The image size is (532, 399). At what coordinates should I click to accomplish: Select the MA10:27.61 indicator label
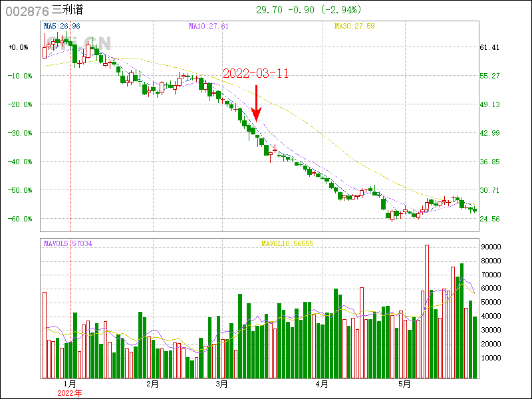click(208, 26)
